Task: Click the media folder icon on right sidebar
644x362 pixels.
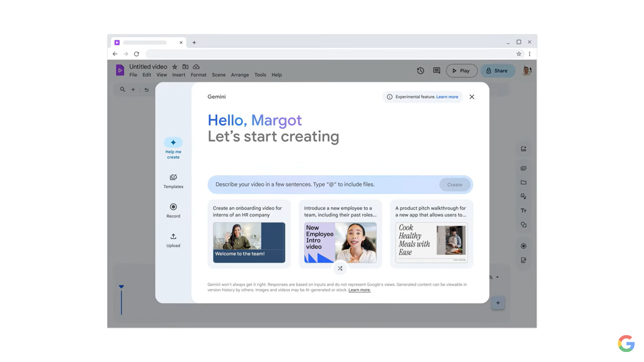Action: coord(523,182)
